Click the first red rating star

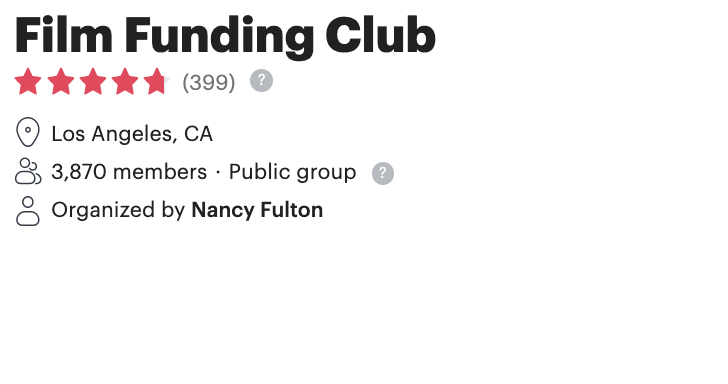(28, 82)
